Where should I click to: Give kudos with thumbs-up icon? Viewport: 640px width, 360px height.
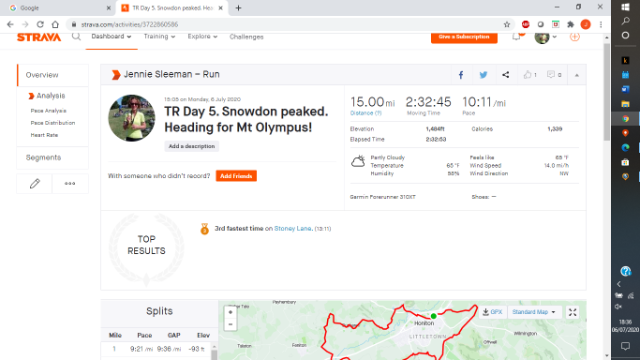tap(530, 75)
